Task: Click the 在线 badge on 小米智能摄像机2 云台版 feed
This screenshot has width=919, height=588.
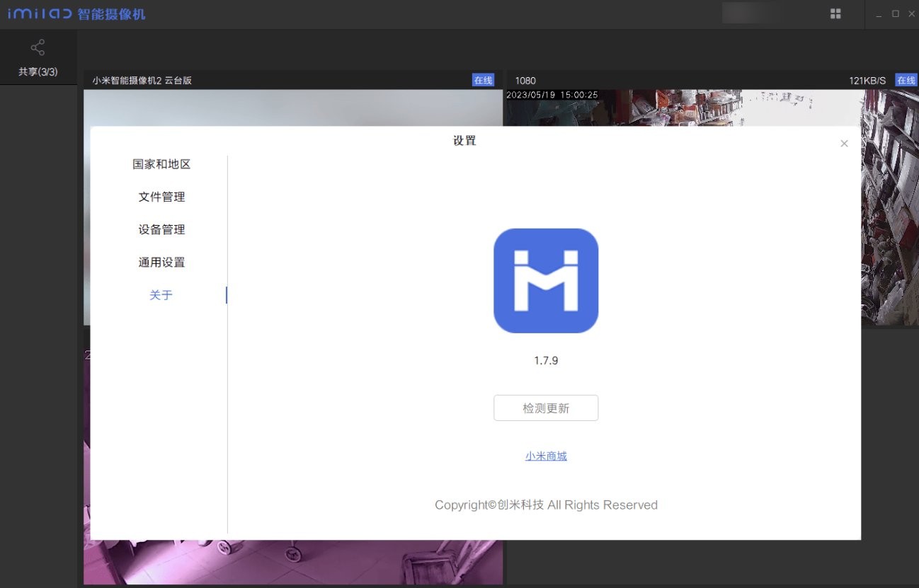Action: 484,80
